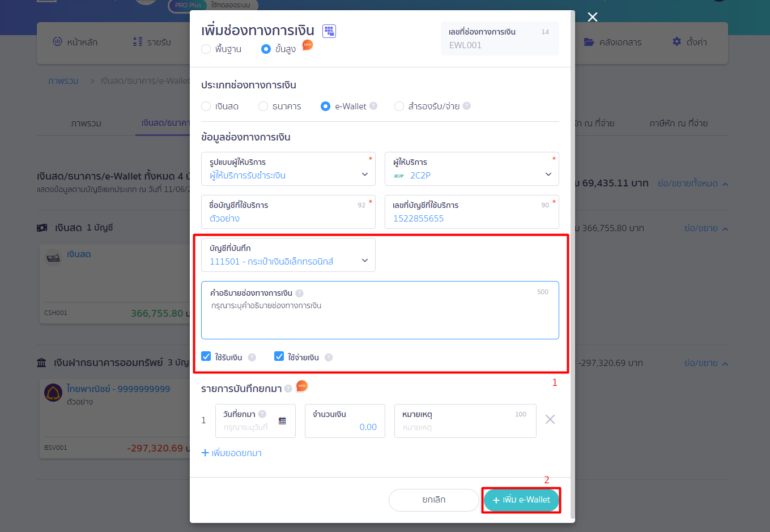The height and width of the screenshot is (532, 770).
Task: Collapse all with ย่อ/ขยายทั้งหมด
Action: click(x=693, y=184)
